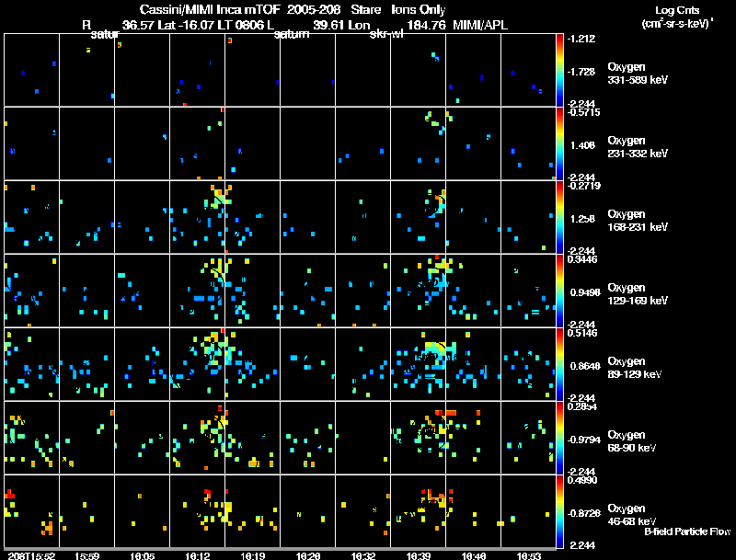This screenshot has width=736, height=560.
Task: Click the 'Oxygen 231-332 keV' row label
Action: 638,147
